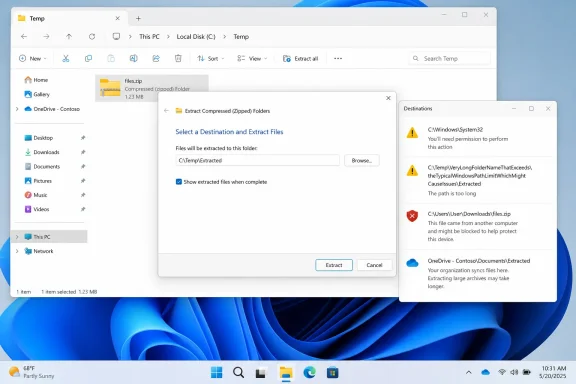The width and height of the screenshot is (576, 384).
Task: Refresh the Temp folder view
Action: (x=92, y=36)
